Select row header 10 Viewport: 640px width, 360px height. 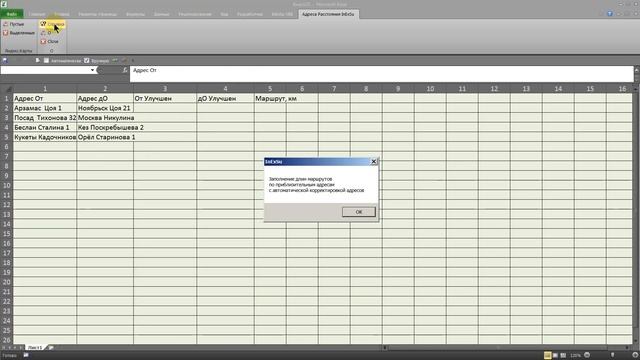point(7,185)
